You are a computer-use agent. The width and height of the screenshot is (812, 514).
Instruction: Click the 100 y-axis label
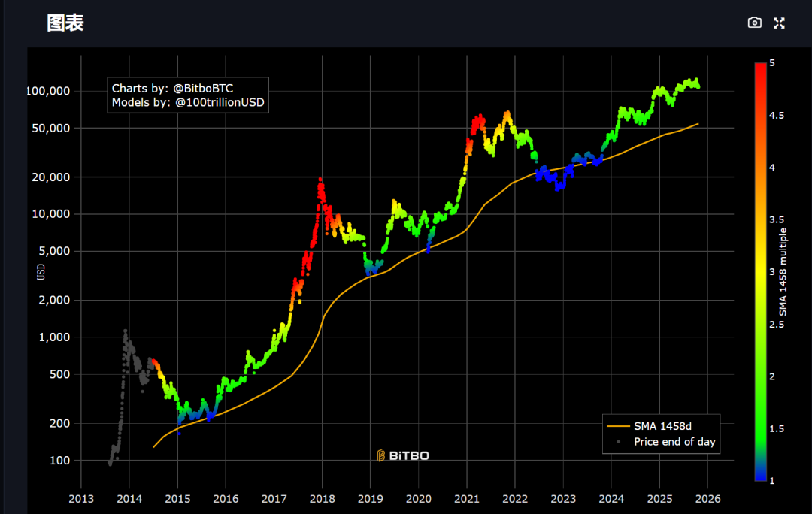59,461
